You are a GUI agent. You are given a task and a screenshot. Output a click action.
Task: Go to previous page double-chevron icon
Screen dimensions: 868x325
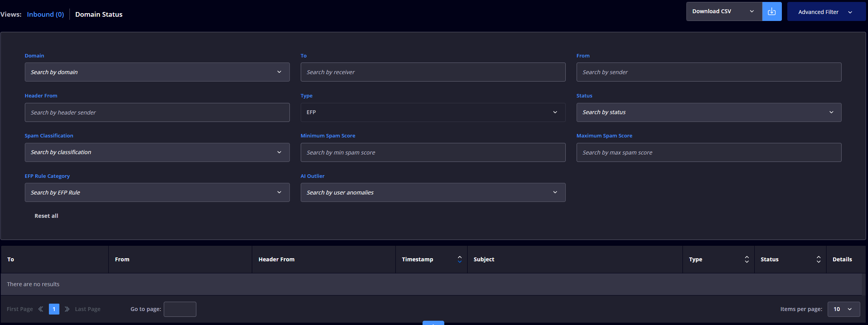41,309
